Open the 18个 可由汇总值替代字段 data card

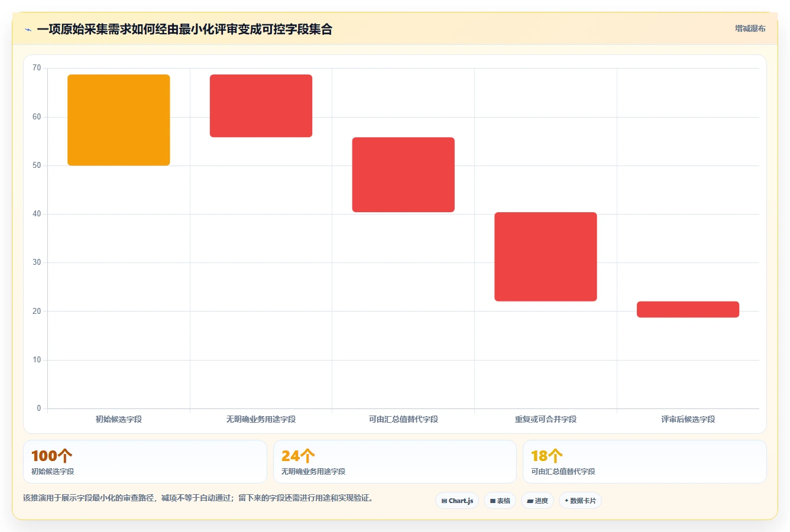click(645, 462)
